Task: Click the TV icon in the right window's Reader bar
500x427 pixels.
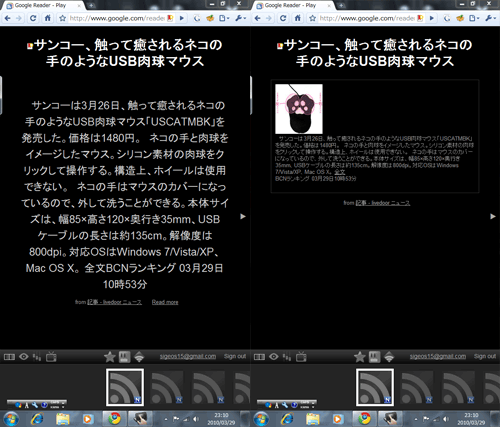Action: tap(301, 357)
